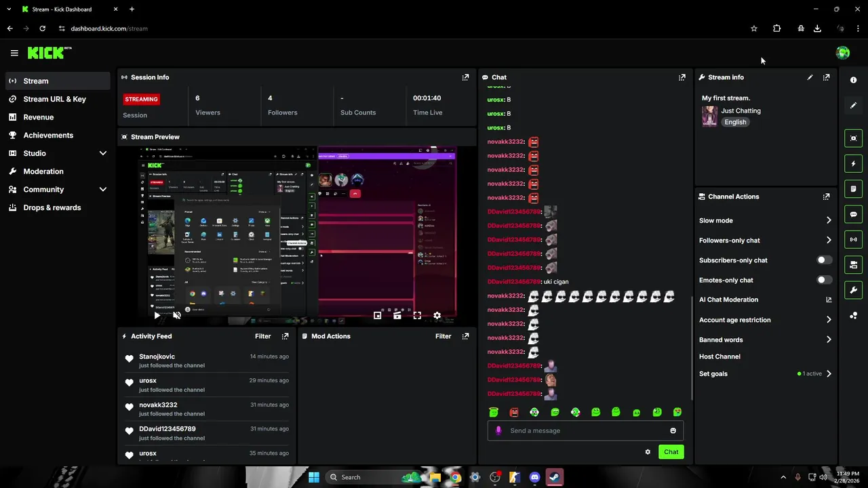The image size is (868, 488).
Task: Pop out the Mod Actions panel
Action: point(465,336)
